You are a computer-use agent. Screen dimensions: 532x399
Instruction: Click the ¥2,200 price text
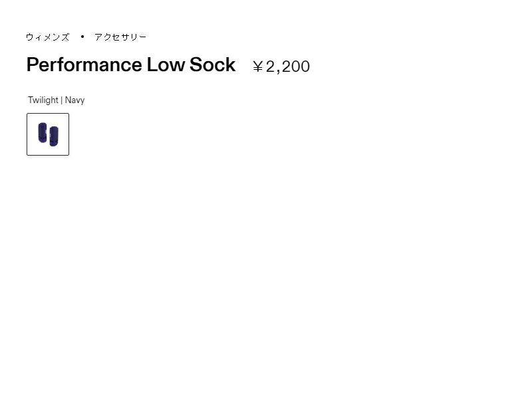click(281, 66)
